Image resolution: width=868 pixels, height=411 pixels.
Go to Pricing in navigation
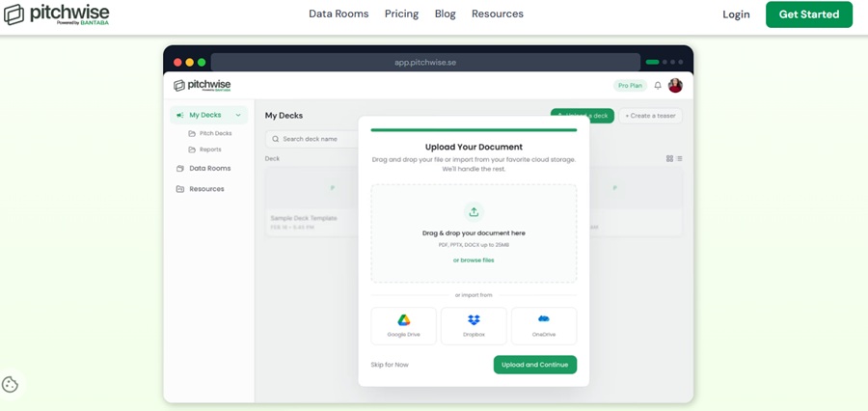click(402, 14)
